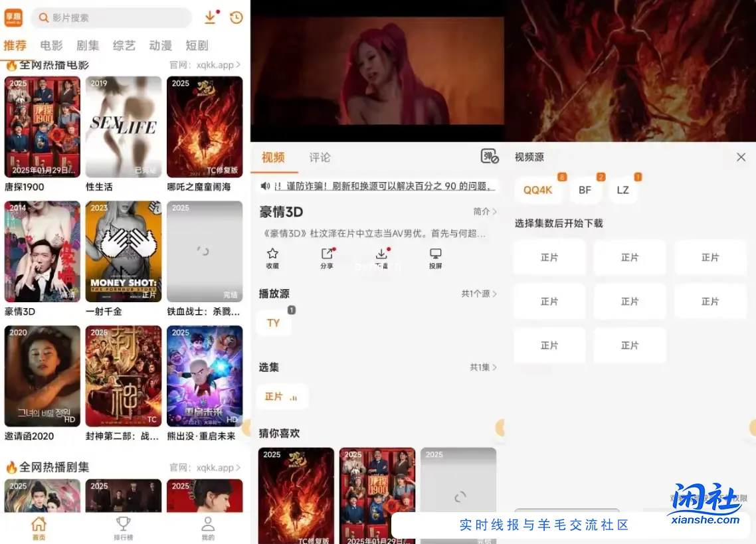Tap the flame icon beside 全网热播剧集

12,467
